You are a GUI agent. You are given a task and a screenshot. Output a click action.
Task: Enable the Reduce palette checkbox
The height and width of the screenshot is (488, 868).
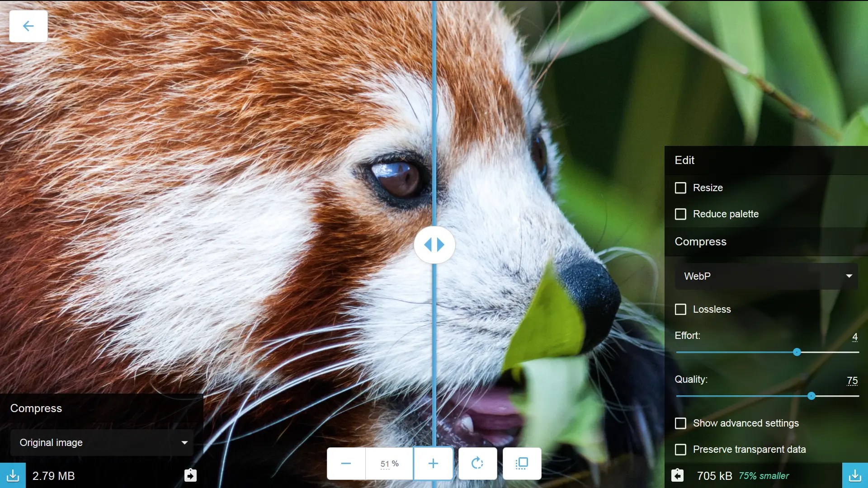[680, 214]
